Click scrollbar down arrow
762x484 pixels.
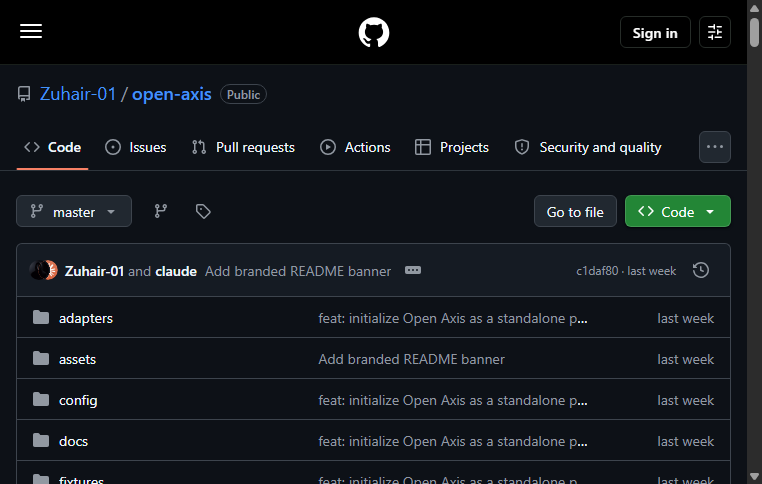(x=754, y=476)
